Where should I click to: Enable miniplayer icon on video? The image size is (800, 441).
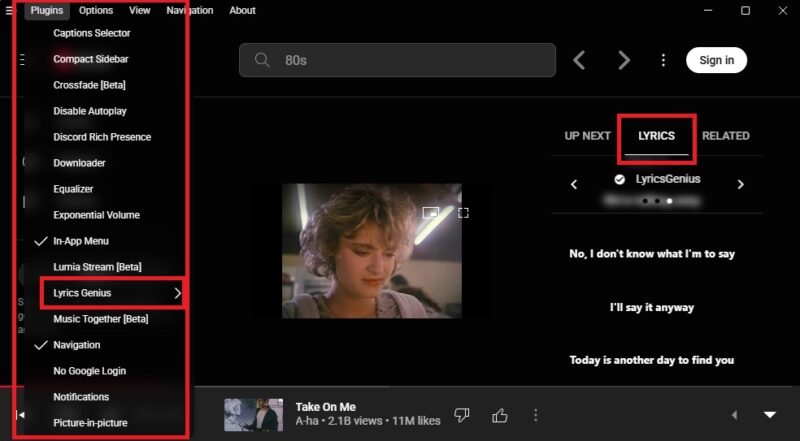click(431, 212)
